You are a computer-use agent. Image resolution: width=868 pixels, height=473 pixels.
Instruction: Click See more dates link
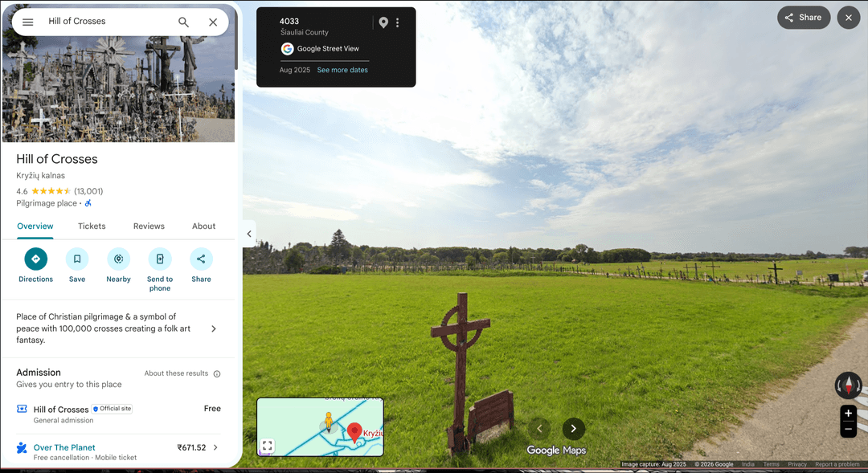point(342,70)
